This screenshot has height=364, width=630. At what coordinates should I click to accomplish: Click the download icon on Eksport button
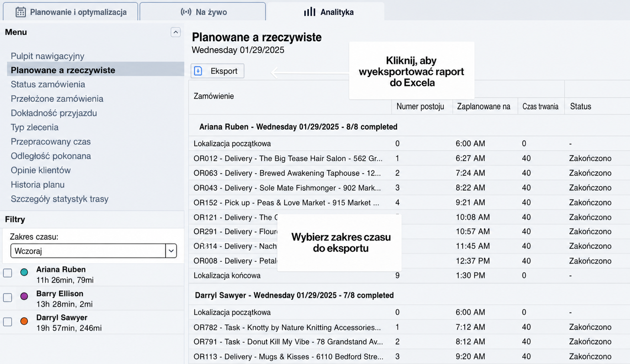[198, 71]
